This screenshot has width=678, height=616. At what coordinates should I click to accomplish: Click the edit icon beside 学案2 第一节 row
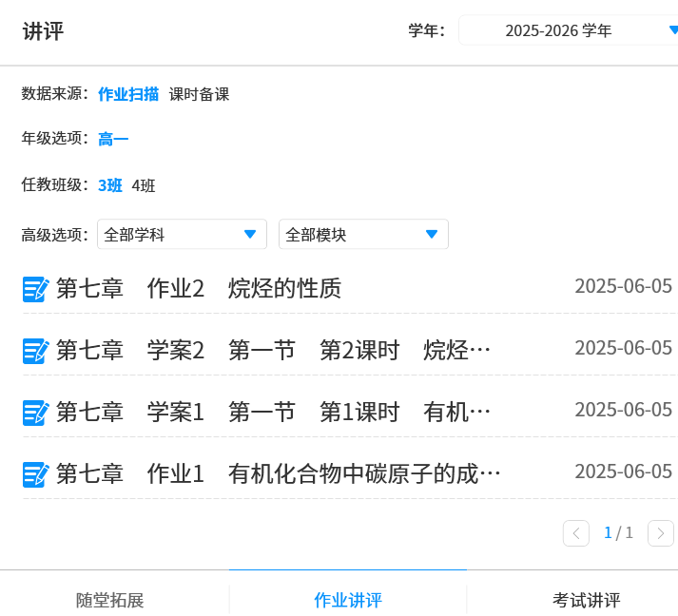(35, 351)
